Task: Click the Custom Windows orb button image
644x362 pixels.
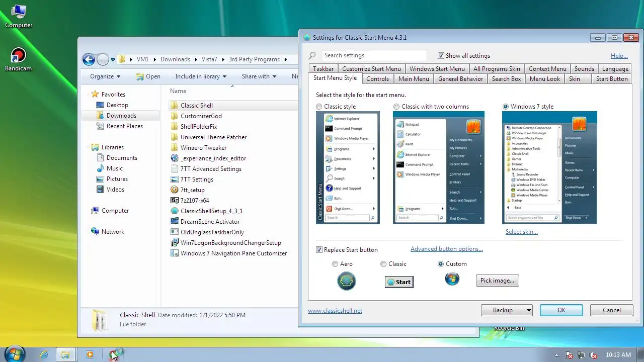Action: pos(452,279)
